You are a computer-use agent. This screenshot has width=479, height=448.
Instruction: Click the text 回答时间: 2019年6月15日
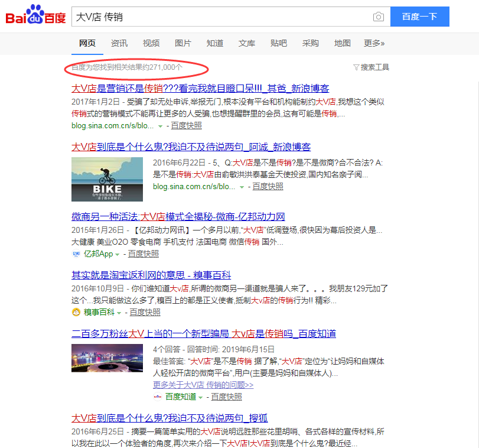pyautogui.click(x=231, y=349)
